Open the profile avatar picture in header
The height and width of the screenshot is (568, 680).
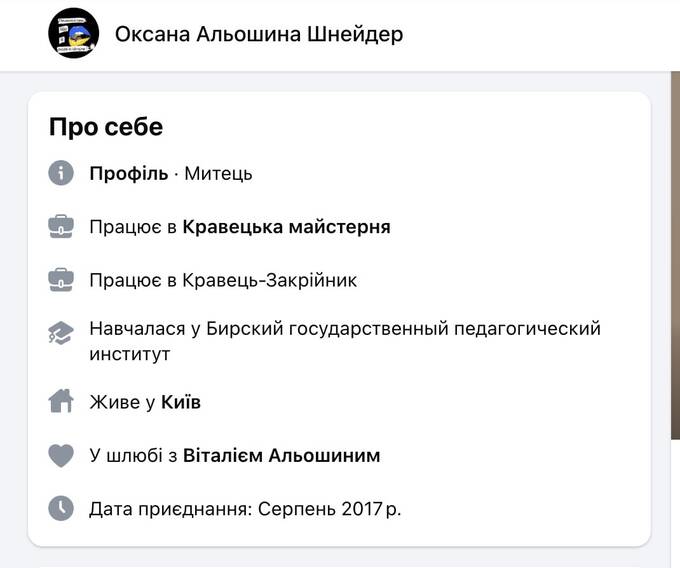[x=73, y=34]
